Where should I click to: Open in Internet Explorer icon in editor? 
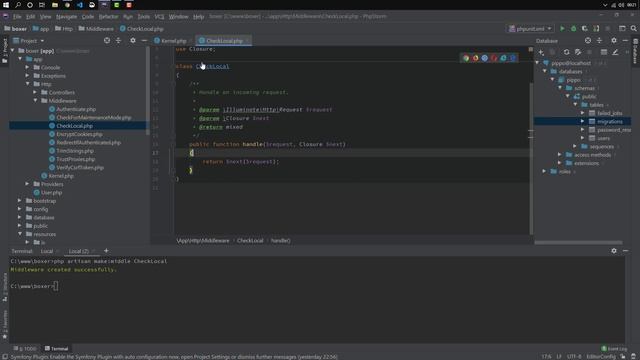(x=503, y=58)
